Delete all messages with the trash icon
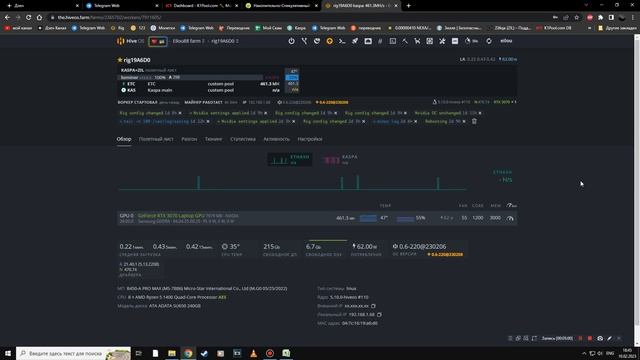Screen dimensions: 640x360 474,121
